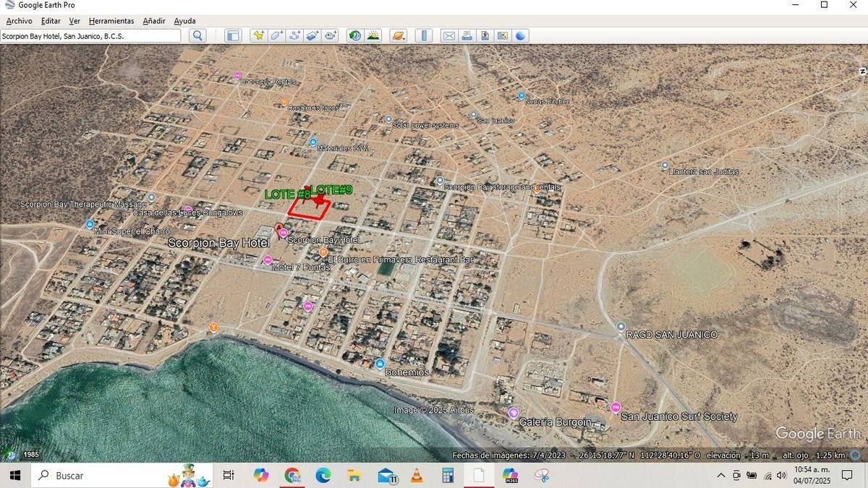The image size is (868, 488).
Task: Click the Nenas Kitchen marker
Action: click(x=521, y=95)
